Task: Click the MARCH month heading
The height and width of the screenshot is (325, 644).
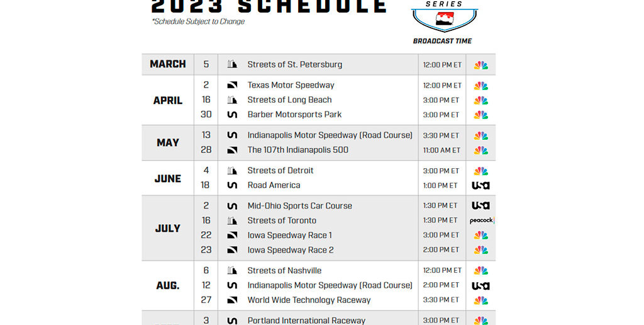Action: coord(168,64)
